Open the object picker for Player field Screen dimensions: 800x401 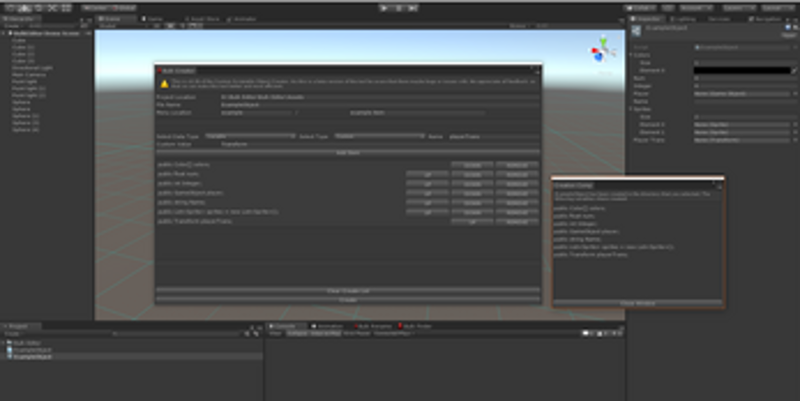coord(794,94)
